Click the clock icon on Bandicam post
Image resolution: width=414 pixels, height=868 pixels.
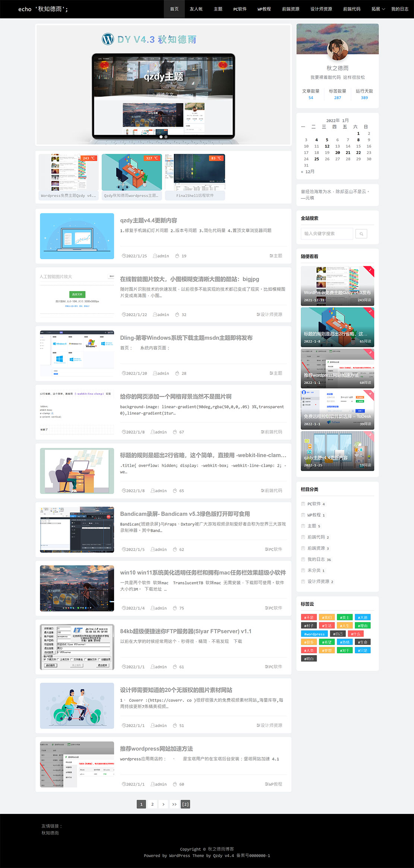(124, 550)
